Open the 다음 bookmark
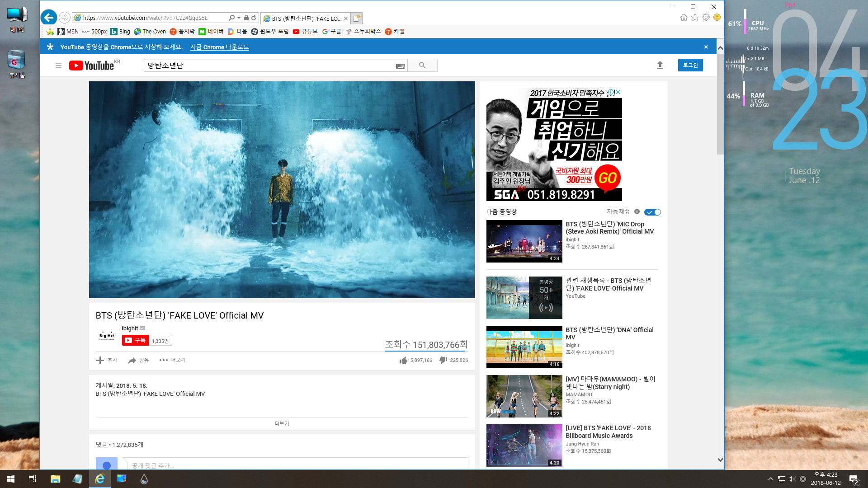Viewport: 868px width, 488px height. coord(237,32)
